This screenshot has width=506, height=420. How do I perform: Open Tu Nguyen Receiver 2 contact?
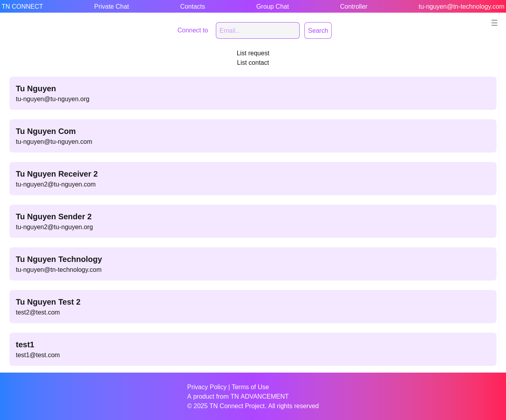(253, 179)
